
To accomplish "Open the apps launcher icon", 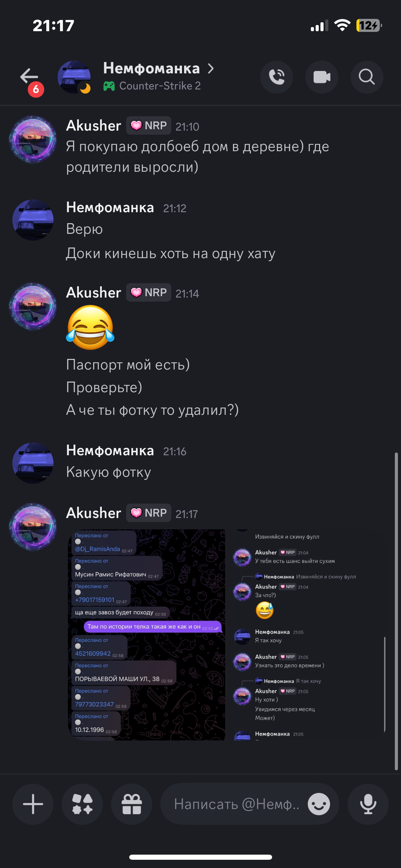I will tap(82, 804).
